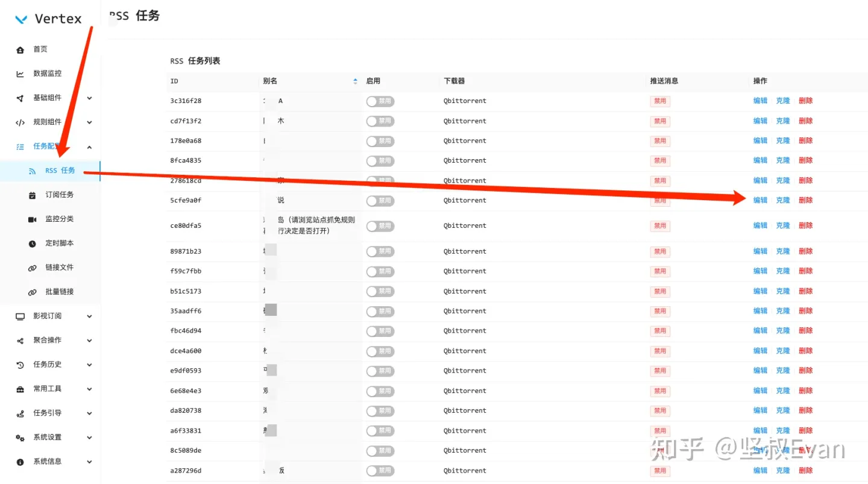868x484 pixels.
Task: Select 定时脚本 in the sidebar submenu
Action: tap(60, 244)
